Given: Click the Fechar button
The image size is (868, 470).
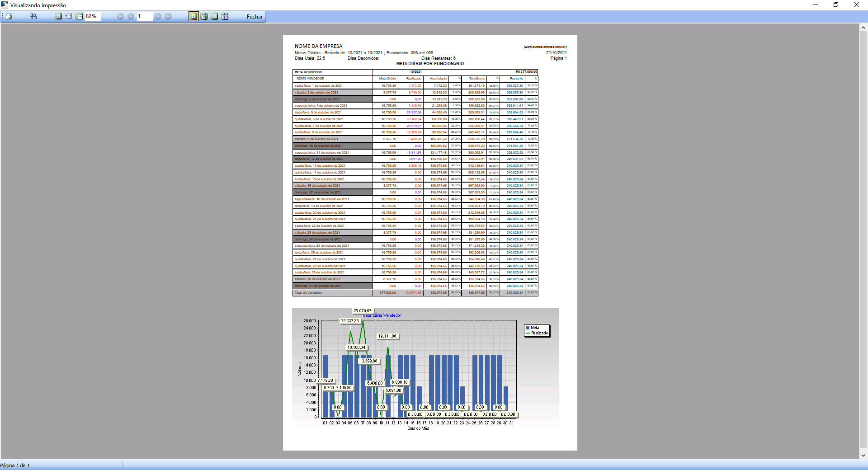Looking at the screenshot, I should [255, 17].
